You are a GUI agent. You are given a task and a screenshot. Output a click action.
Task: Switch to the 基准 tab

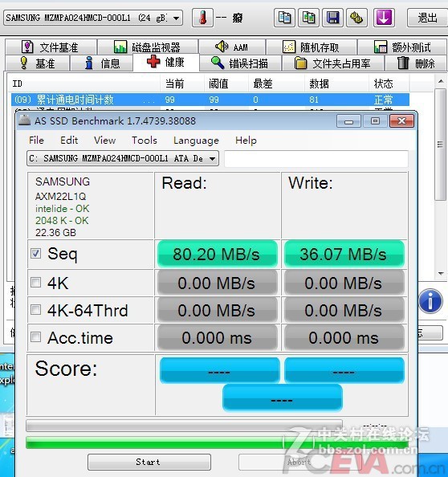pyautogui.click(x=38, y=63)
